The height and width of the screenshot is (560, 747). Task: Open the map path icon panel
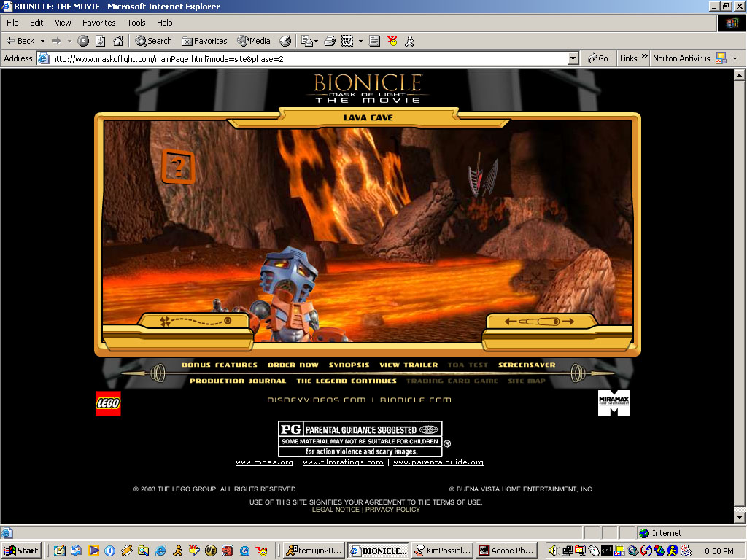(195, 321)
